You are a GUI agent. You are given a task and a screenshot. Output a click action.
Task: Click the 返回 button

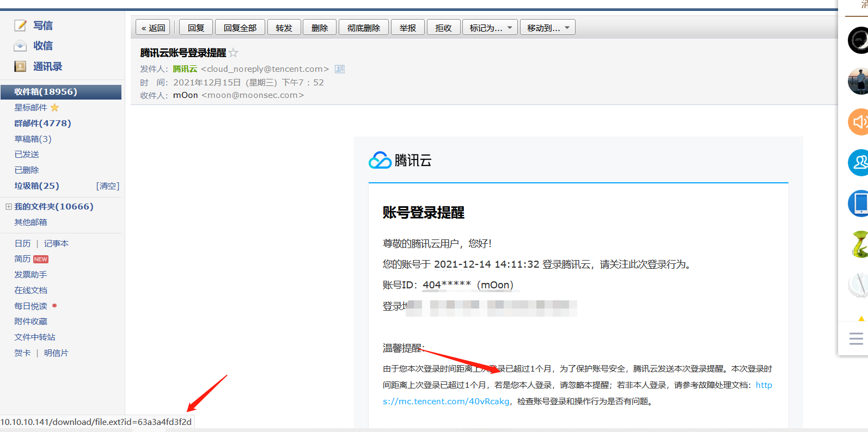153,28
